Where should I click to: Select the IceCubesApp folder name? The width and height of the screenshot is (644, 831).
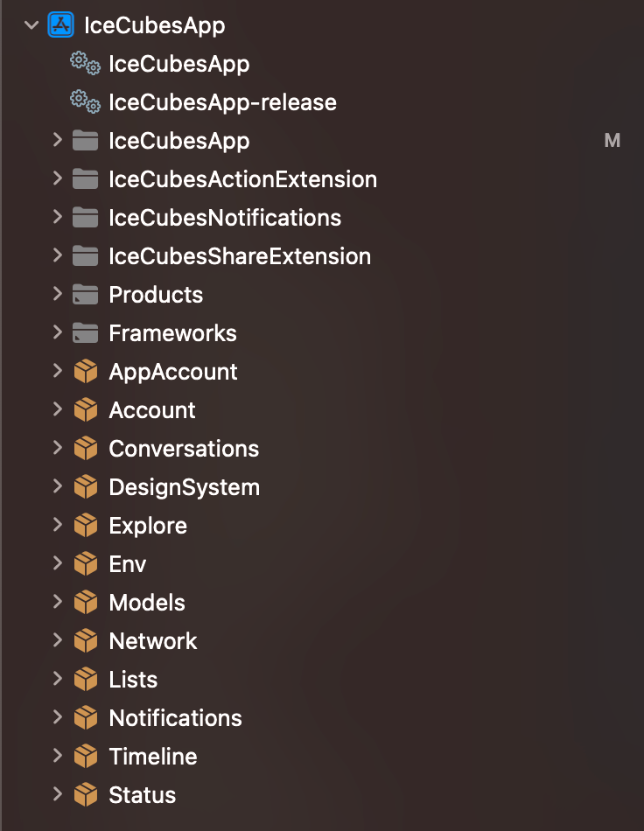[x=179, y=142]
